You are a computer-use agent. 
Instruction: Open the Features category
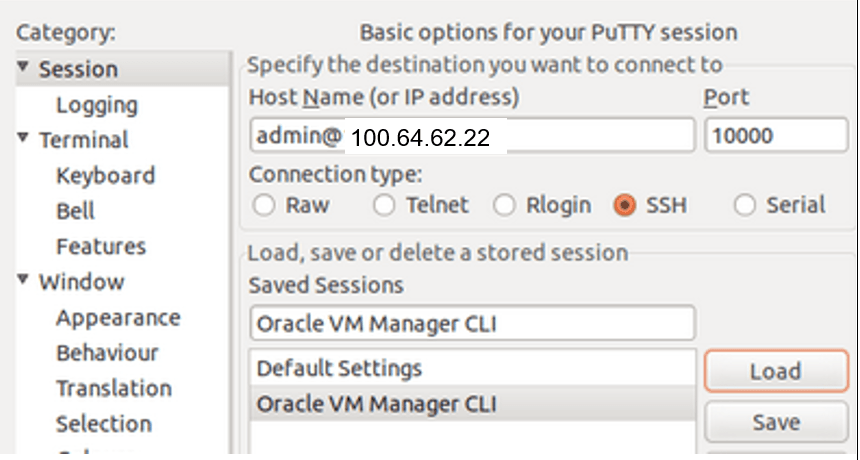(x=101, y=246)
